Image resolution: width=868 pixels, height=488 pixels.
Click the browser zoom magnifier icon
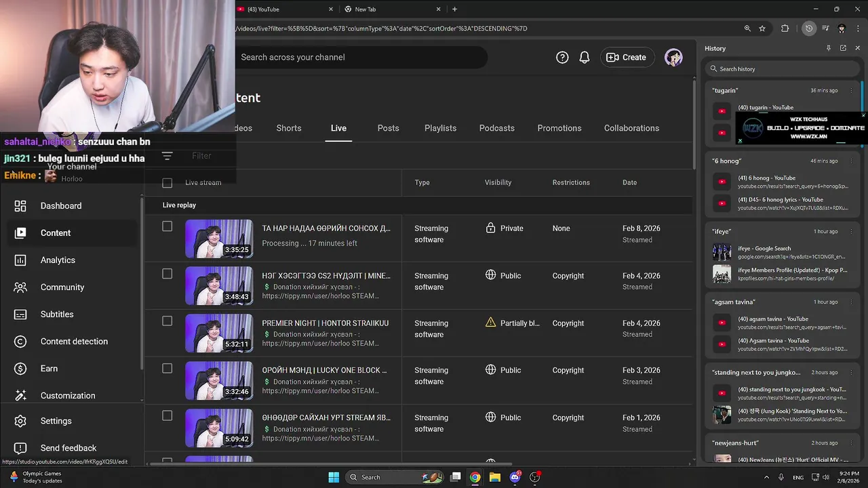coord(747,28)
